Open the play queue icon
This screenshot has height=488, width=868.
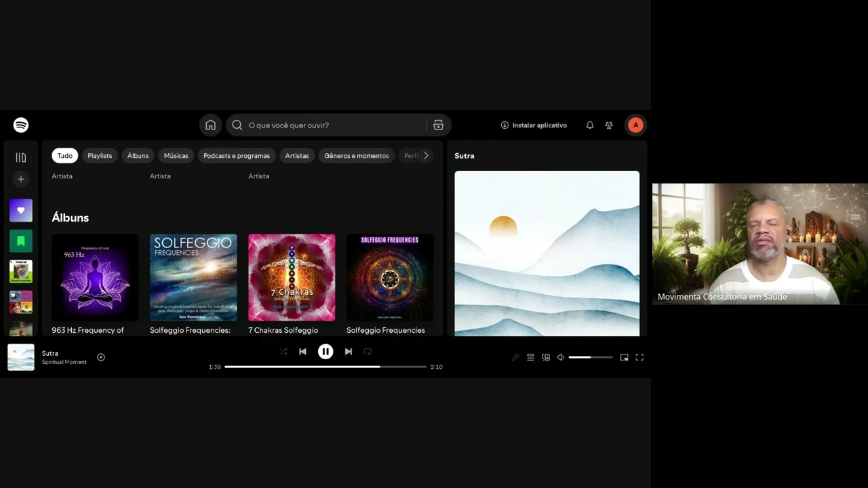[530, 357]
